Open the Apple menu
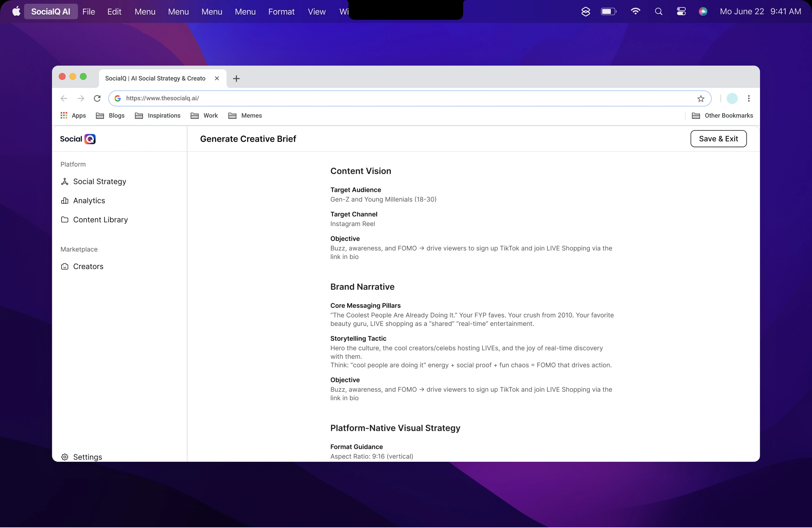The height and width of the screenshot is (528, 812). point(16,11)
